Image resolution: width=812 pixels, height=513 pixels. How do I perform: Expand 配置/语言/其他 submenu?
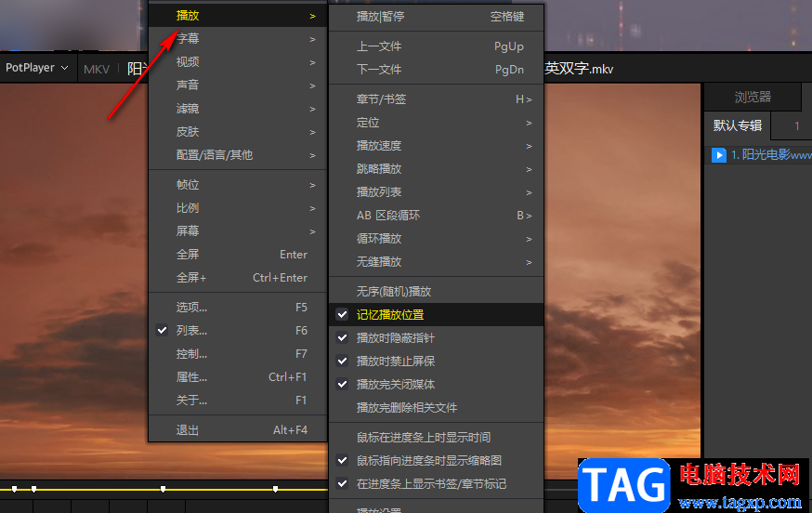click(x=238, y=155)
